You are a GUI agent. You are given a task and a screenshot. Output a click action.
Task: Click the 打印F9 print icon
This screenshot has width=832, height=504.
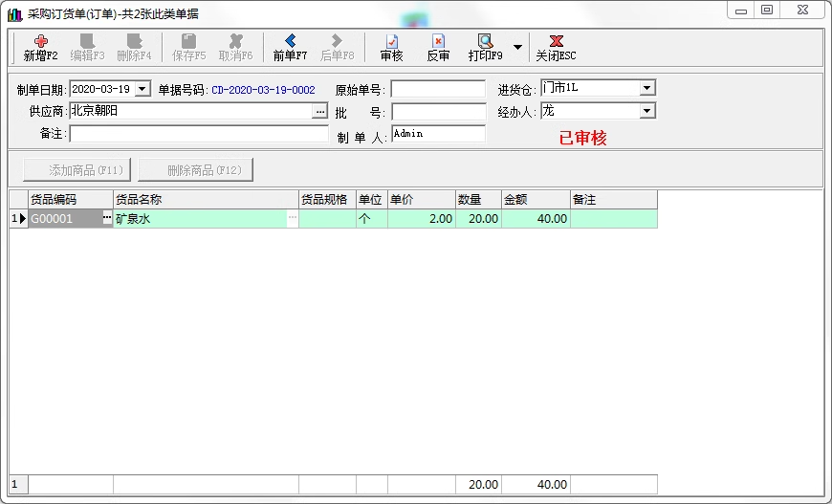point(485,41)
